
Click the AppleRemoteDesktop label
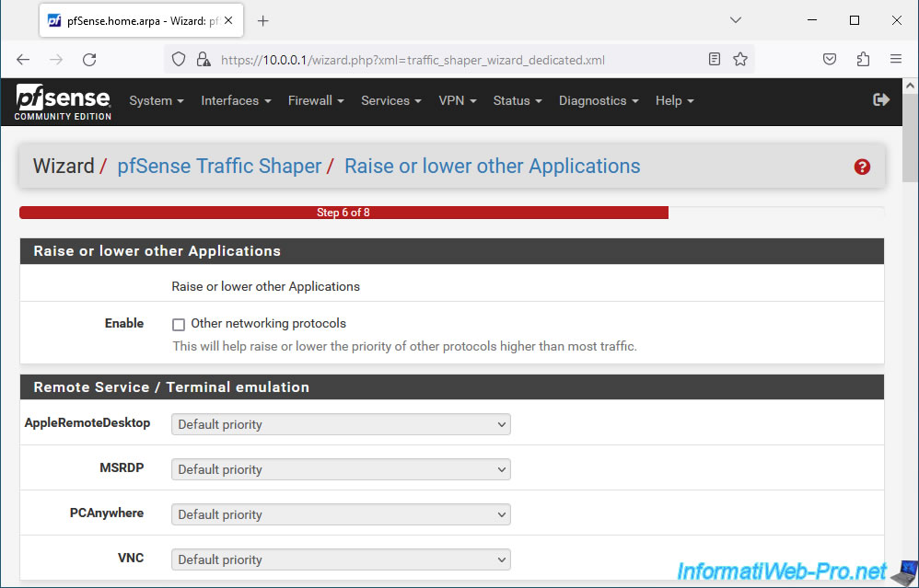point(87,423)
